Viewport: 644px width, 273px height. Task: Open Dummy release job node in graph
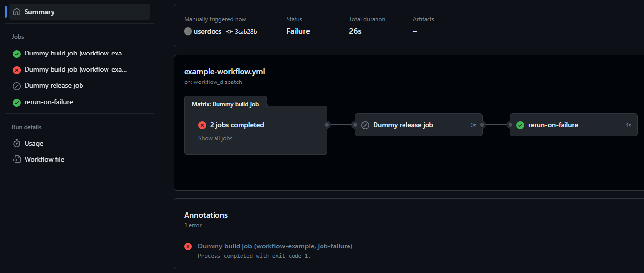point(419,125)
